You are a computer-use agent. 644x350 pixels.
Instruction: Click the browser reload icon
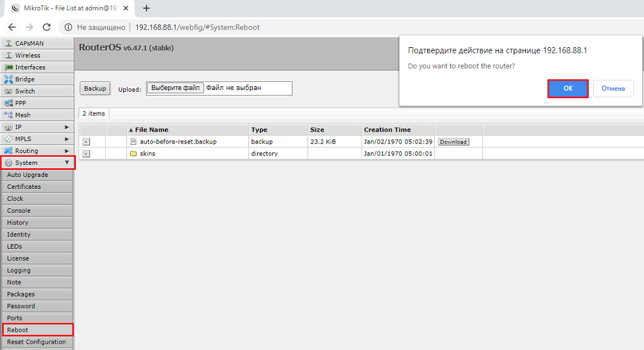pyautogui.click(x=47, y=27)
